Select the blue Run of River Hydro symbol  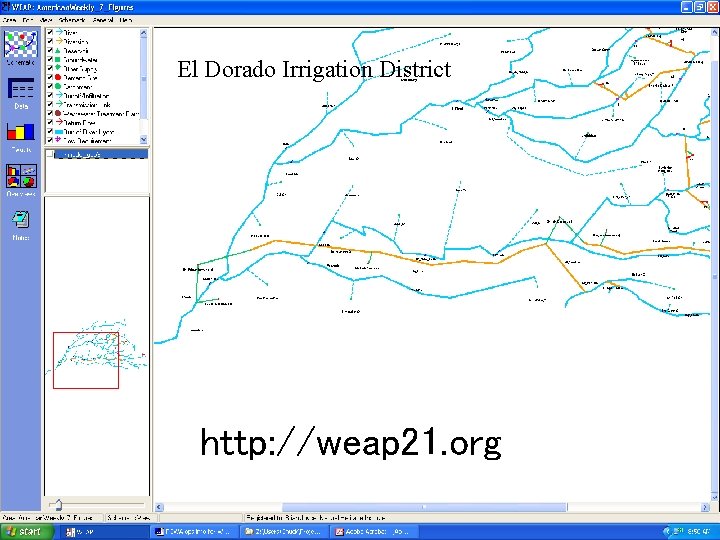tap(59, 132)
